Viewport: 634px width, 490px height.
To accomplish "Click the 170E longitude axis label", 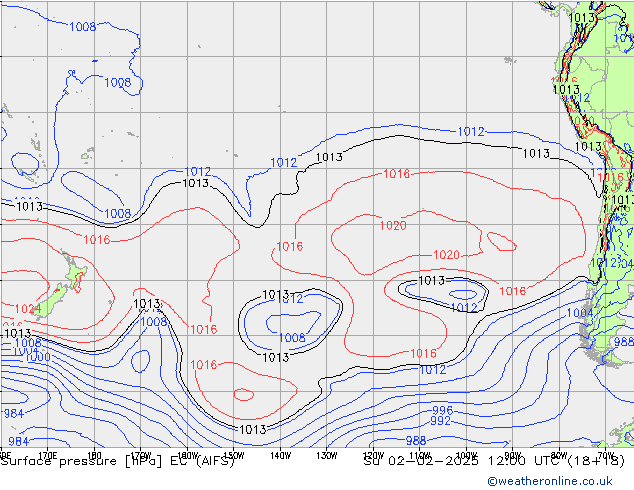I will 48,455.
